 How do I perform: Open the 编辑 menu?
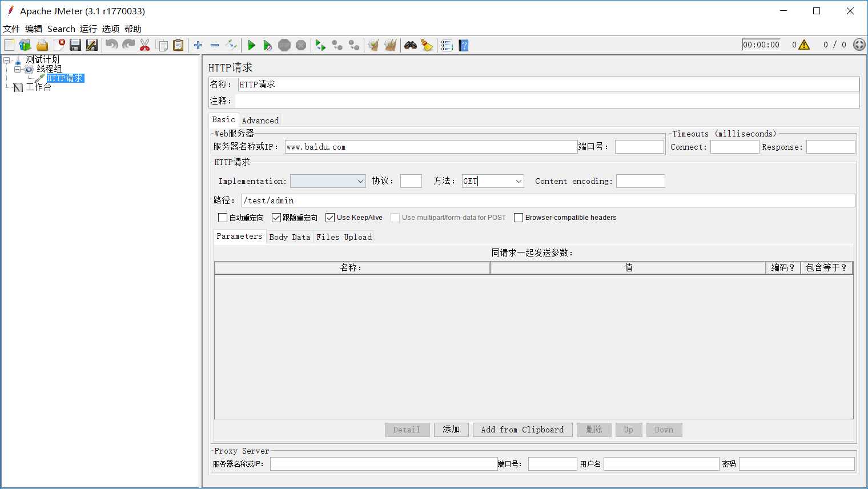click(x=34, y=29)
